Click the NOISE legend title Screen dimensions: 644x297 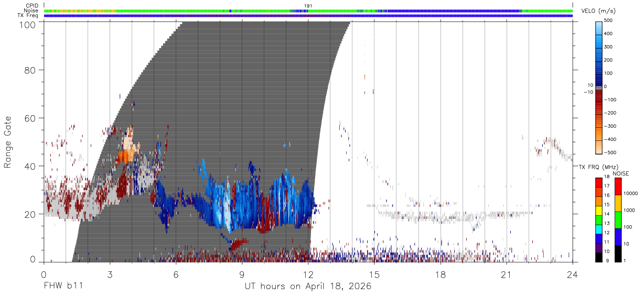(621, 173)
